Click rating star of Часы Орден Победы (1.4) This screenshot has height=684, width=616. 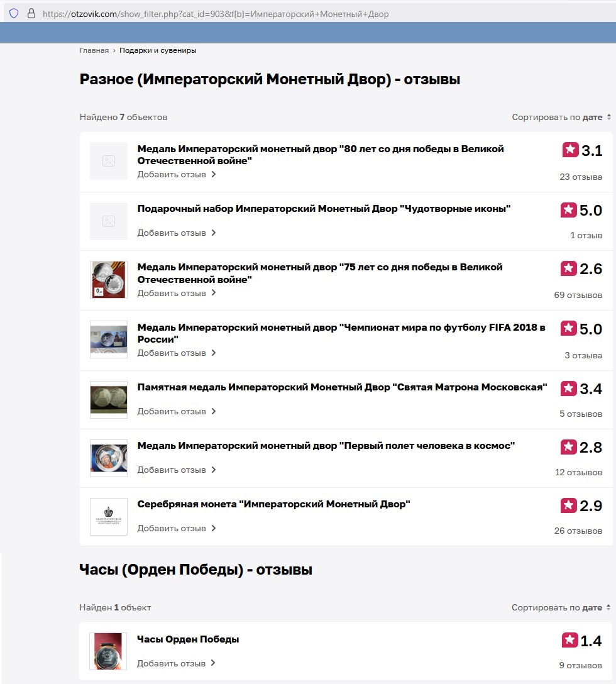569,640
